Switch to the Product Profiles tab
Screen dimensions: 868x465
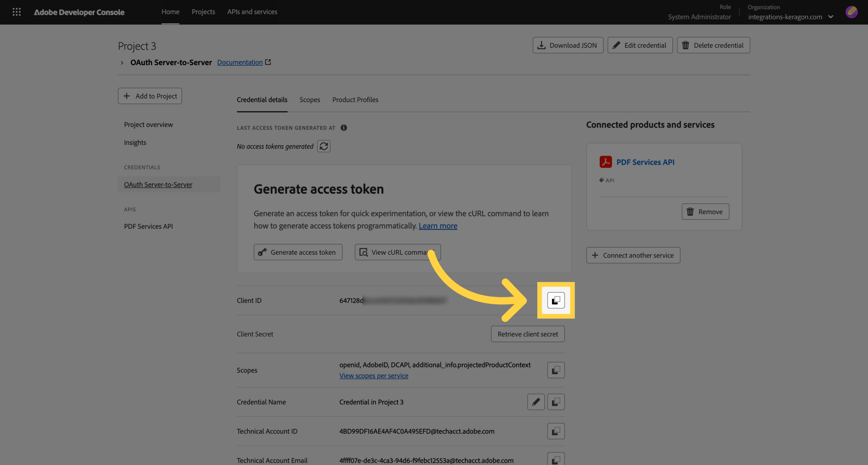coord(355,100)
